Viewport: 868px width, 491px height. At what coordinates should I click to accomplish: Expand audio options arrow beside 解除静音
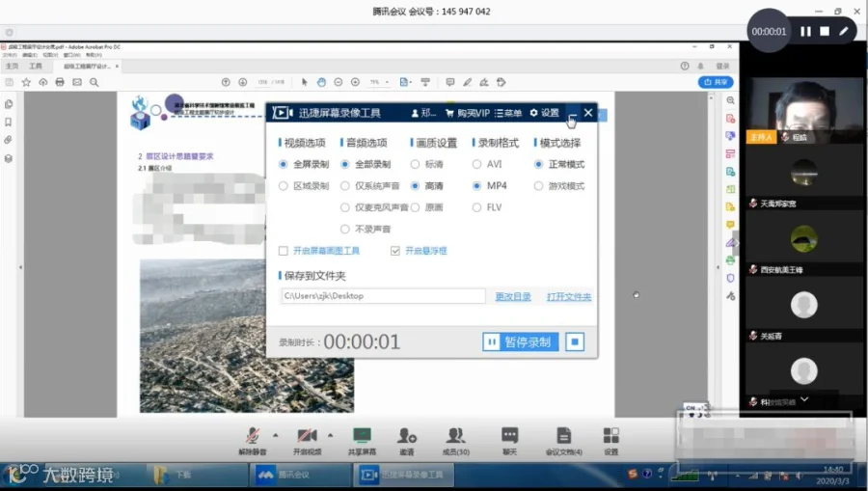[275, 435]
